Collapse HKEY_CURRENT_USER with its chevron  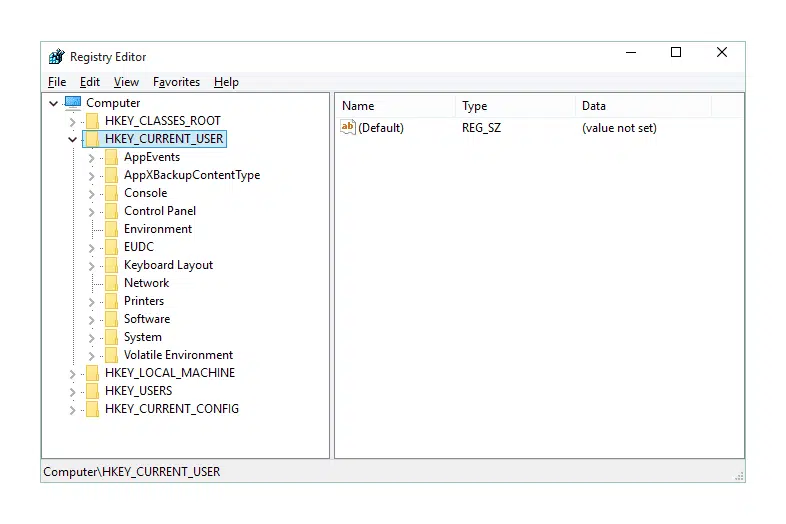click(x=72, y=139)
